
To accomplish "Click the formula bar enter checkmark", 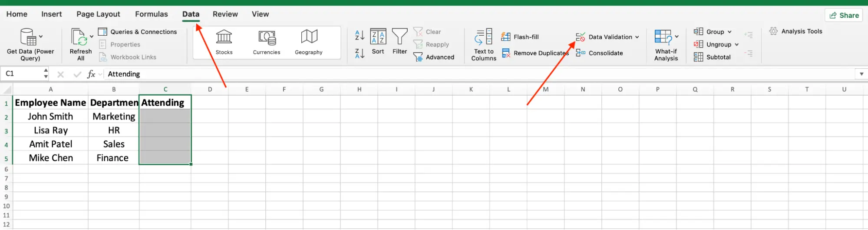I will pos(77,74).
